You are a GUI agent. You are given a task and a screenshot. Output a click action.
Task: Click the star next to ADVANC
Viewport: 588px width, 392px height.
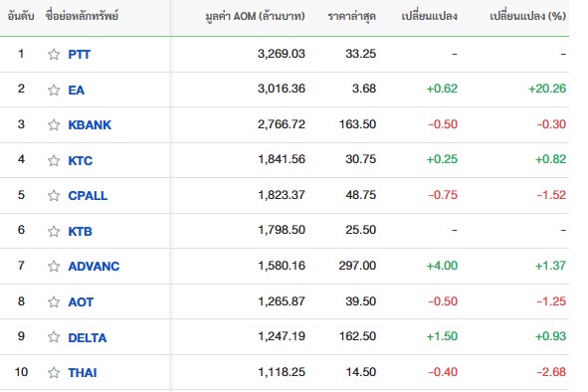54,266
